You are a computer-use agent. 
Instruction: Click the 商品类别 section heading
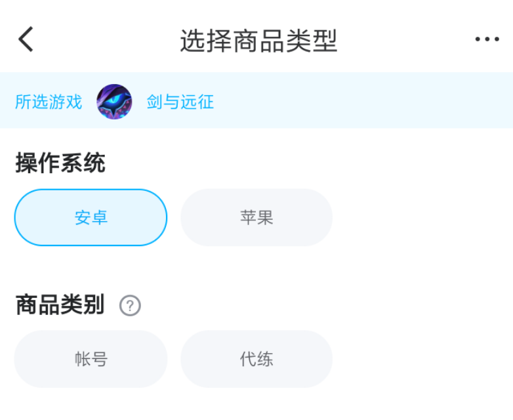point(60,304)
